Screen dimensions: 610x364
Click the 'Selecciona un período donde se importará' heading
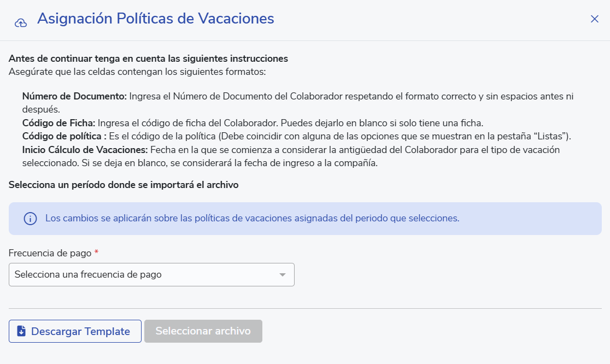pyautogui.click(x=124, y=185)
